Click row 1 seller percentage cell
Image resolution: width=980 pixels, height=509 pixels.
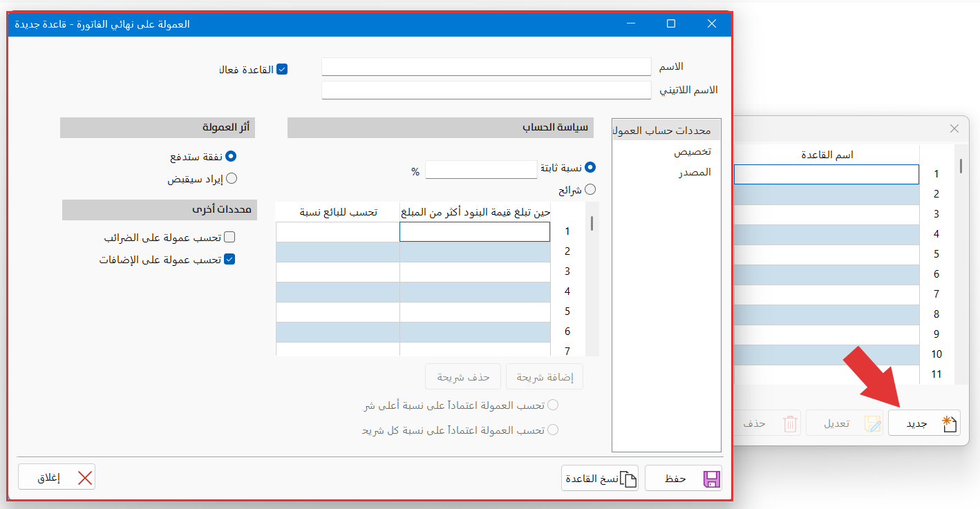tap(337, 231)
